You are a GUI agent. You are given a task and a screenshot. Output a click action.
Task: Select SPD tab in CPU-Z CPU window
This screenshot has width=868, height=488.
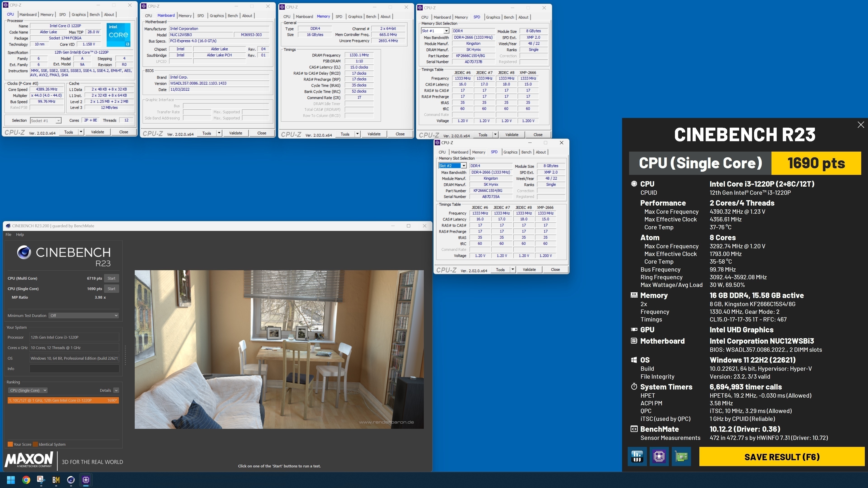[x=62, y=14]
